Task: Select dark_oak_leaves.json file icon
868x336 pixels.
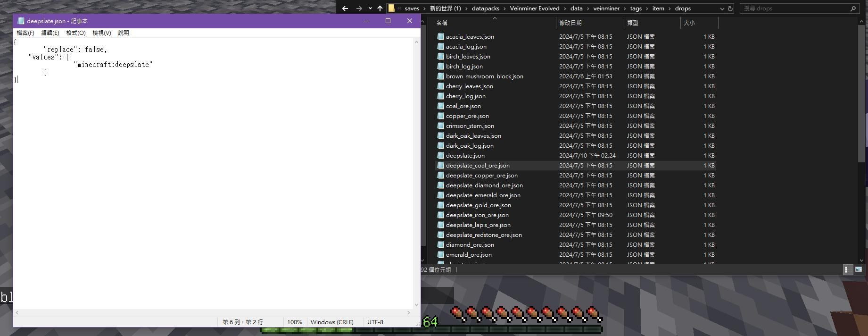Action: pyautogui.click(x=440, y=135)
